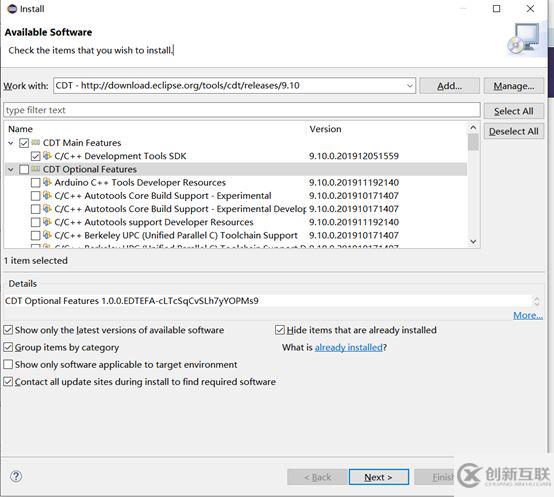Click the CDT Optional Features details text
This screenshot has height=497, width=554.
(x=131, y=301)
